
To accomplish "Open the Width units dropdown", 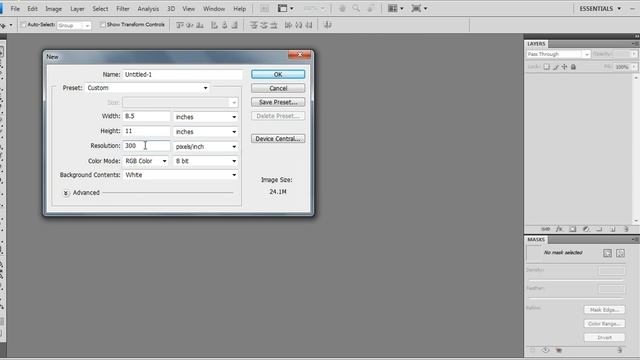I will (x=206, y=117).
